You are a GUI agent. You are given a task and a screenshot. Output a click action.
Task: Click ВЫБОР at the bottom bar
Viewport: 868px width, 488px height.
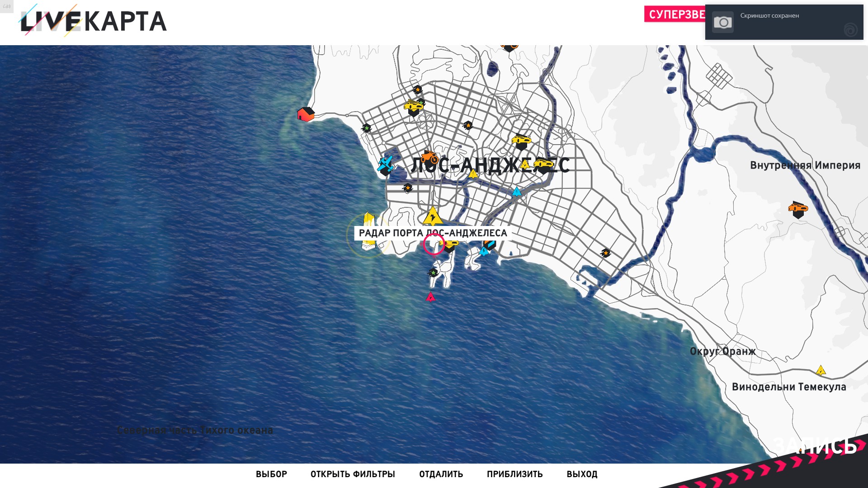coord(271,474)
